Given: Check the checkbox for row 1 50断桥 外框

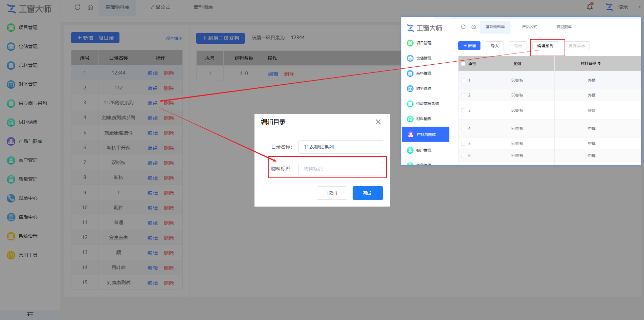Looking at the screenshot, I should [x=463, y=80].
